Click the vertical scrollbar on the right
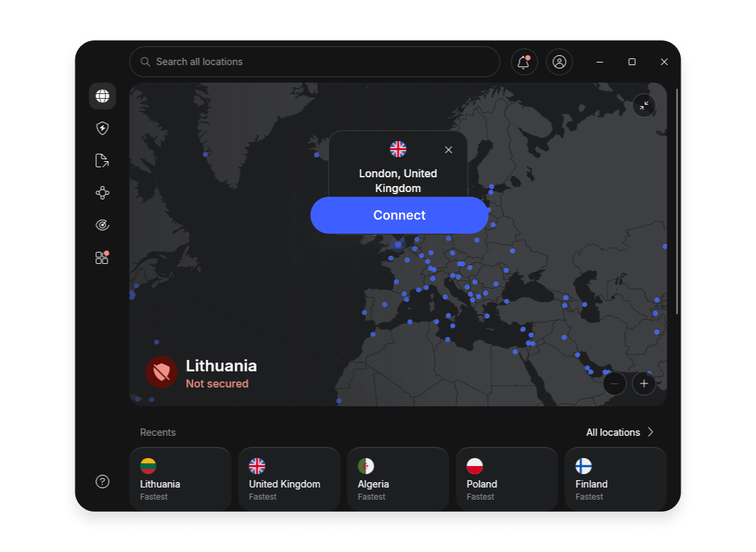The height and width of the screenshot is (552, 756). (x=677, y=202)
